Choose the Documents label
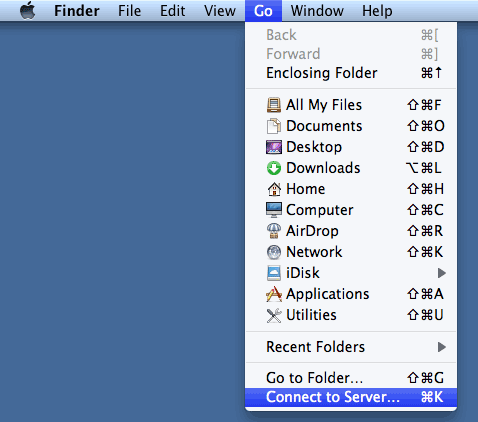 click(x=324, y=126)
